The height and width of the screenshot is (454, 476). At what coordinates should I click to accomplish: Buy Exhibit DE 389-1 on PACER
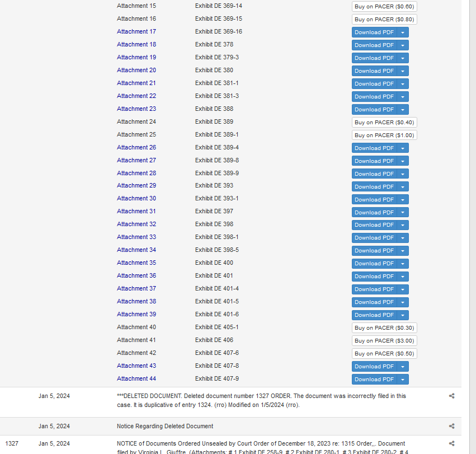384,135
